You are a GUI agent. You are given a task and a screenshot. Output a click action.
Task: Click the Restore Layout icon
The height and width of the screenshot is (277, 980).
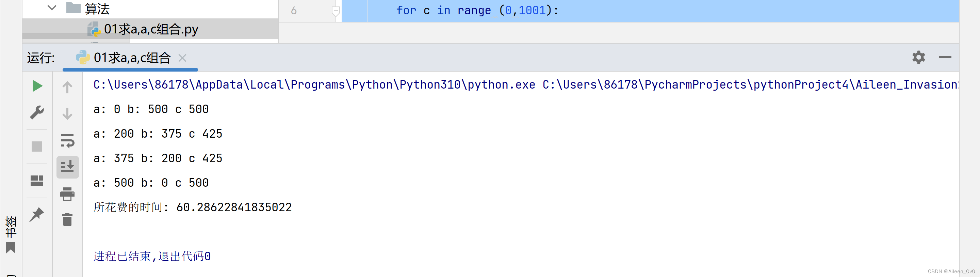pos(37,180)
